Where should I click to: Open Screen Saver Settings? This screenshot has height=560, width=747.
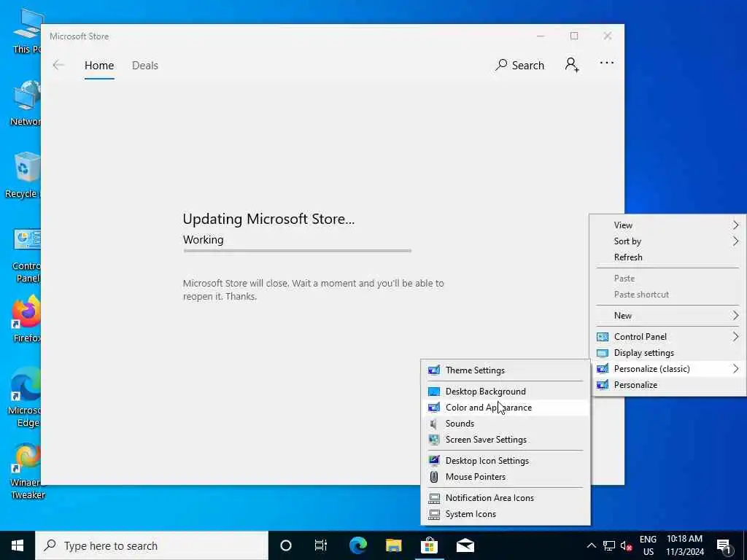[x=506, y=440]
